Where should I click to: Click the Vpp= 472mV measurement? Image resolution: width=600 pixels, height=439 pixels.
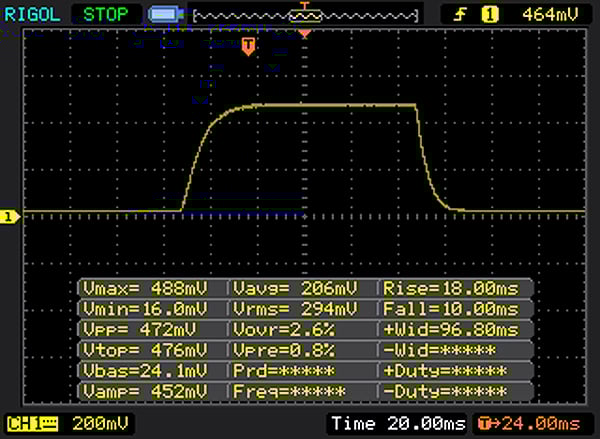tap(140, 330)
